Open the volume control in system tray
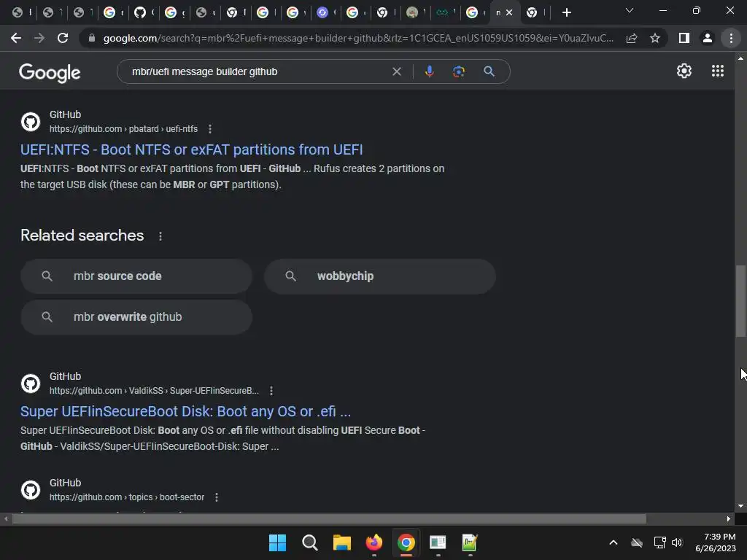This screenshot has width=747, height=560. (x=676, y=542)
